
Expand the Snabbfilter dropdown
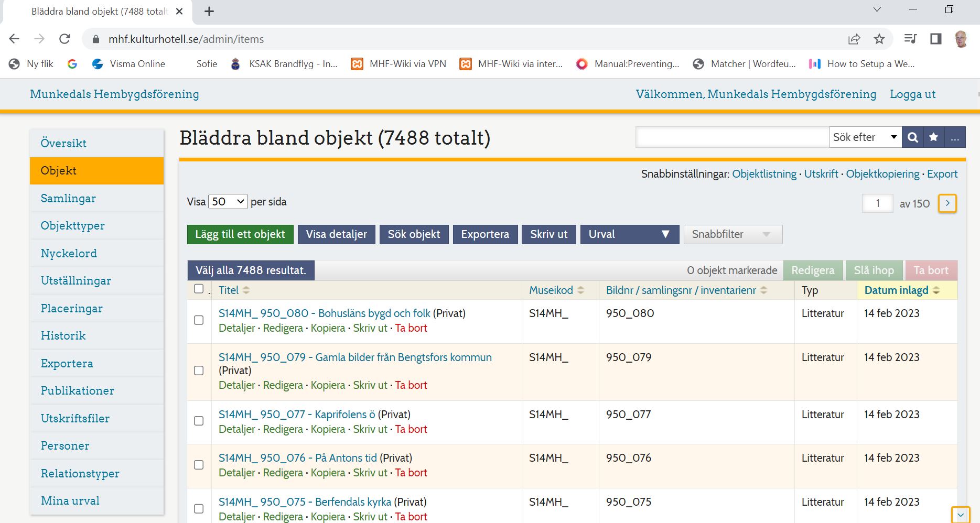733,234
